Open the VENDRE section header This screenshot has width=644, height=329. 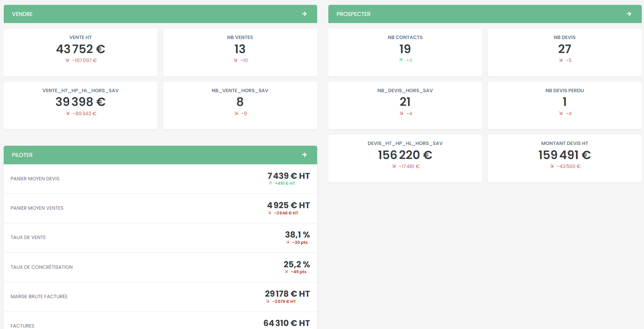(22, 14)
